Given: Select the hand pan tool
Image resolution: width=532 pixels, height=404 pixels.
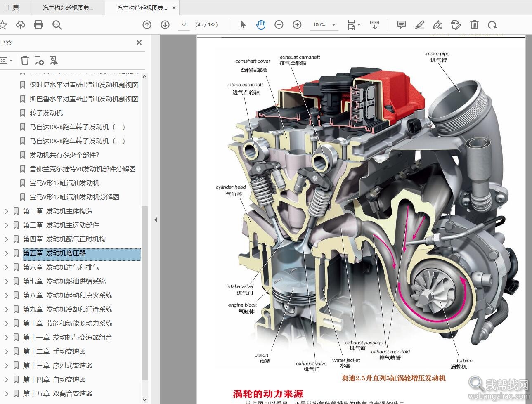Looking at the screenshot, I should pos(261,25).
